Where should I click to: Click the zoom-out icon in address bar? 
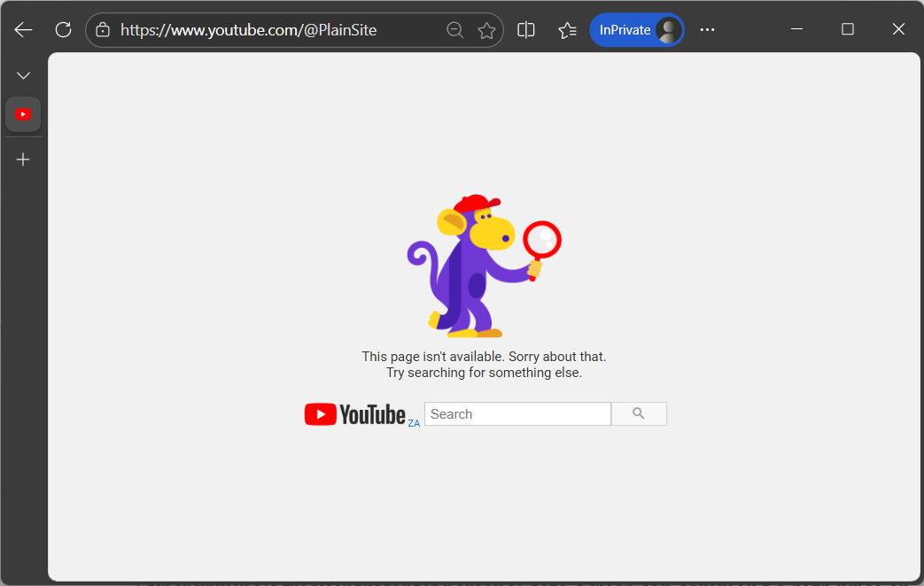pos(455,29)
